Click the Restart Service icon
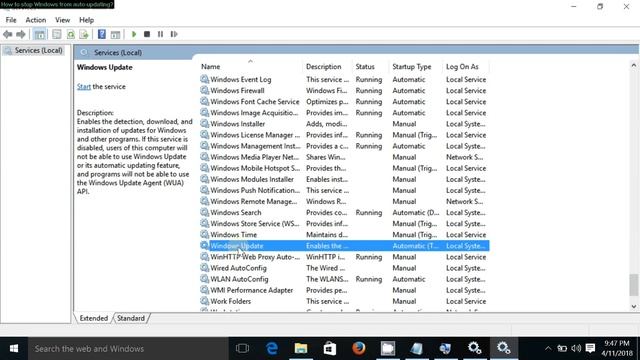 pyautogui.click(x=174, y=34)
